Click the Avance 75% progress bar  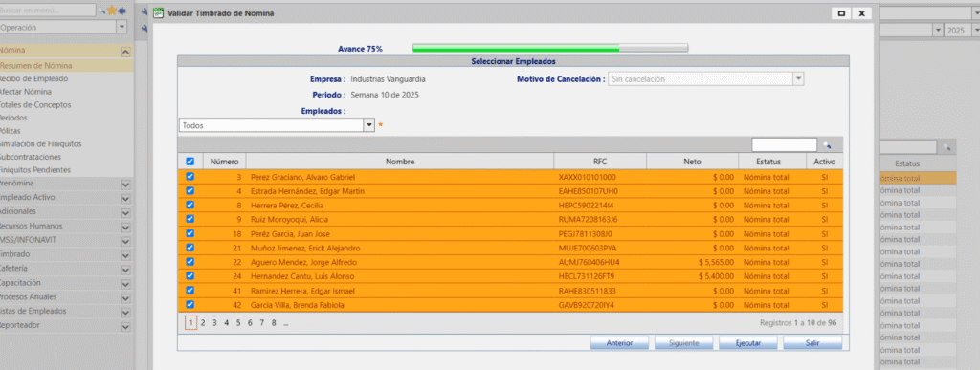click(550, 48)
